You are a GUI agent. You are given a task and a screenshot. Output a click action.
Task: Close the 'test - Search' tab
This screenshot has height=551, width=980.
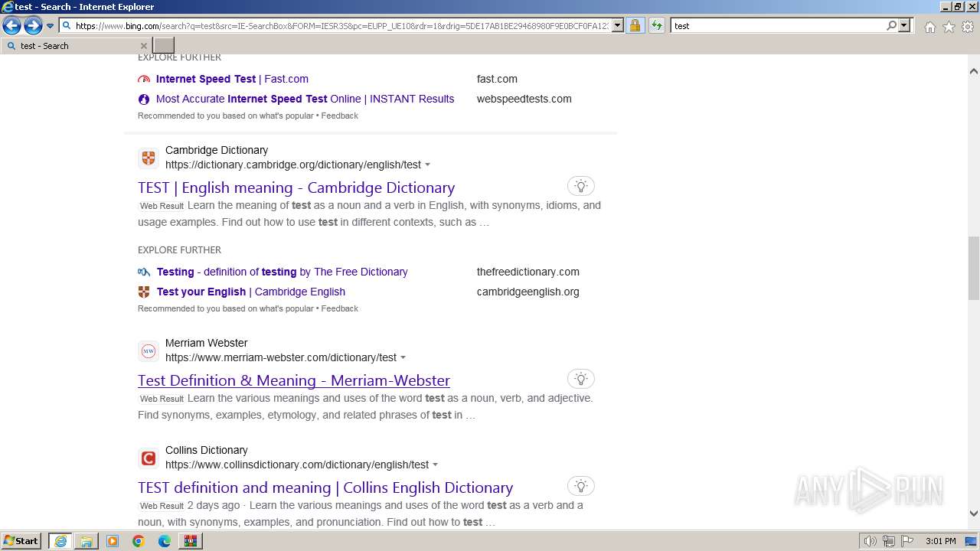click(x=143, y=46)
